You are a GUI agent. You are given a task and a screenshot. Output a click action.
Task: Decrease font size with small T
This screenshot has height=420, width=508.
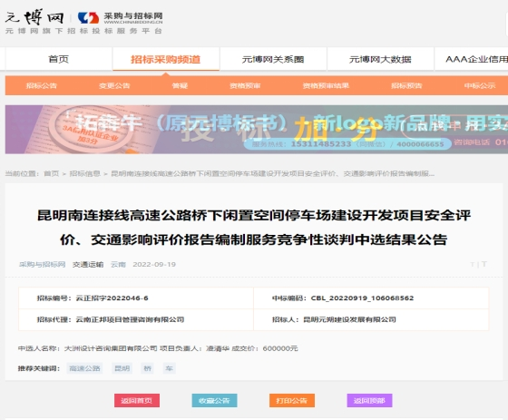pos(472,265)
